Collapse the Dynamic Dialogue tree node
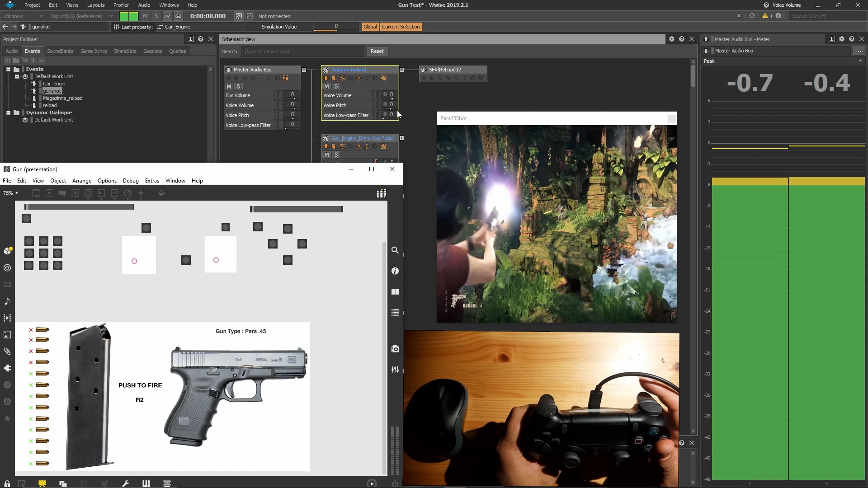868x488 pixels. tap(8, 113)
